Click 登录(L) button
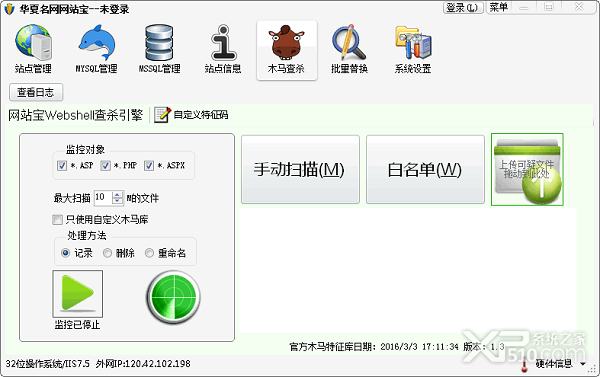This screenshot has width=600, height=377. pyautogui.click(x=463, y=7)
